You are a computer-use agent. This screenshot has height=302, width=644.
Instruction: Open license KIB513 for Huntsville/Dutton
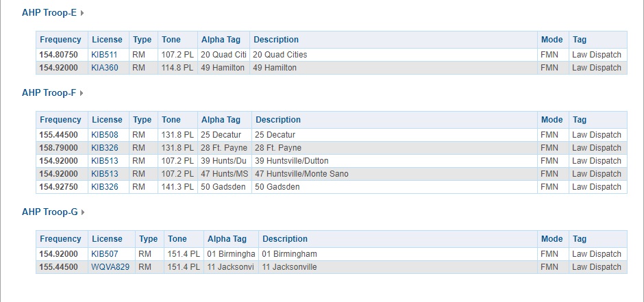(x=105, y=161)
